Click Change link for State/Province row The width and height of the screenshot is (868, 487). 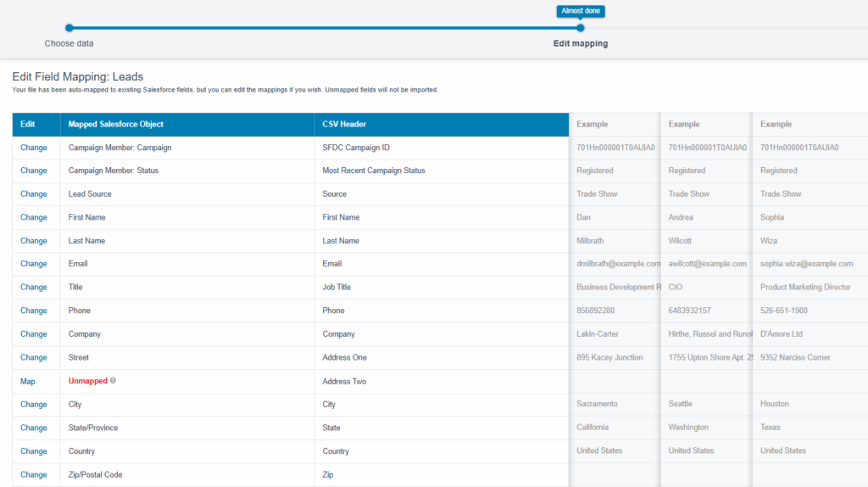click(x=33, y=428)
